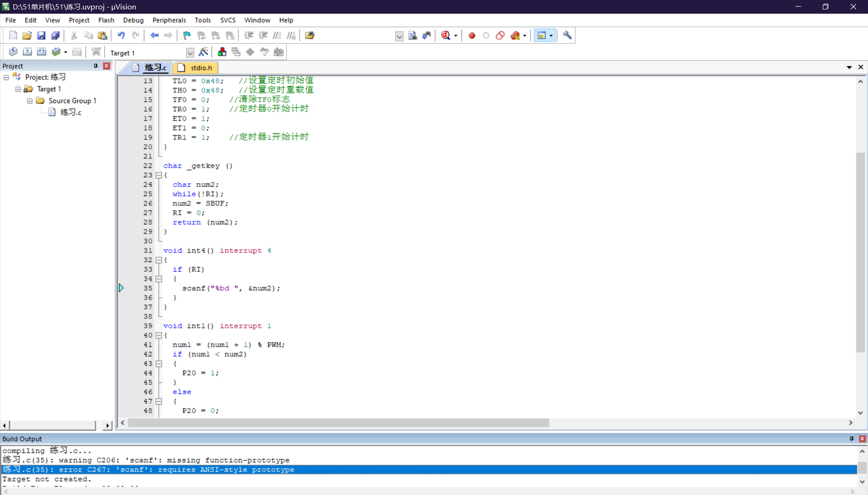Comment the selection with the // icon
This screenshot has height=495, width=868.
(277, 35)
